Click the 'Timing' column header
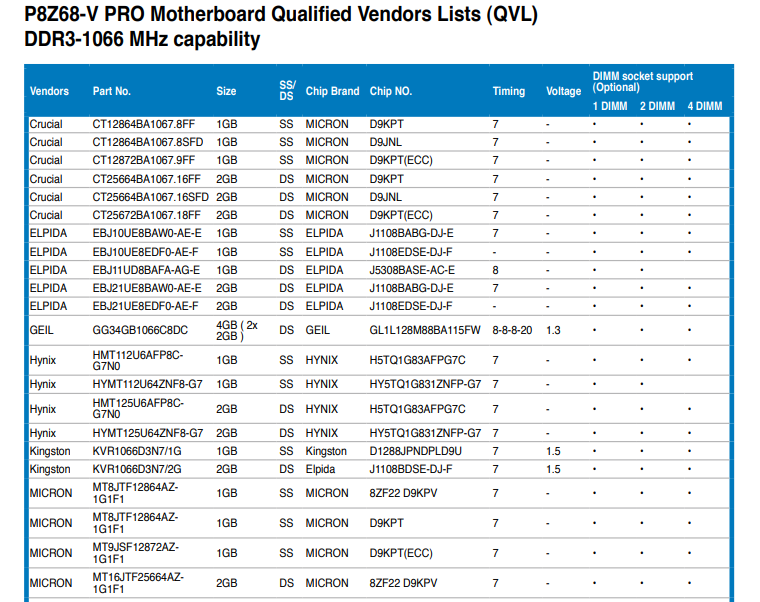This screenshot has width=760, height=602. pyautogui.click(x=508, y=91)
